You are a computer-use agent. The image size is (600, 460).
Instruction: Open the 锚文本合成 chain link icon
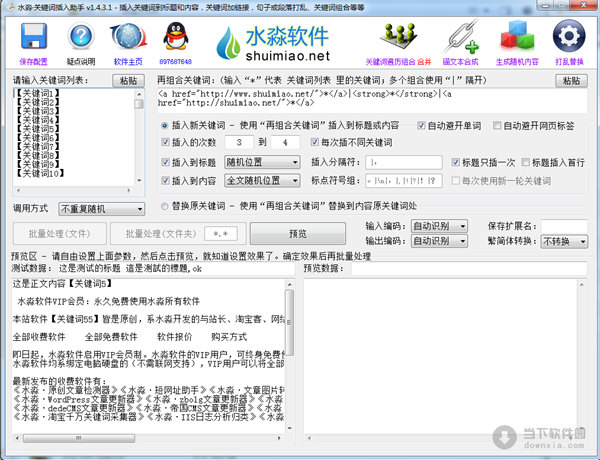(460, 37)
